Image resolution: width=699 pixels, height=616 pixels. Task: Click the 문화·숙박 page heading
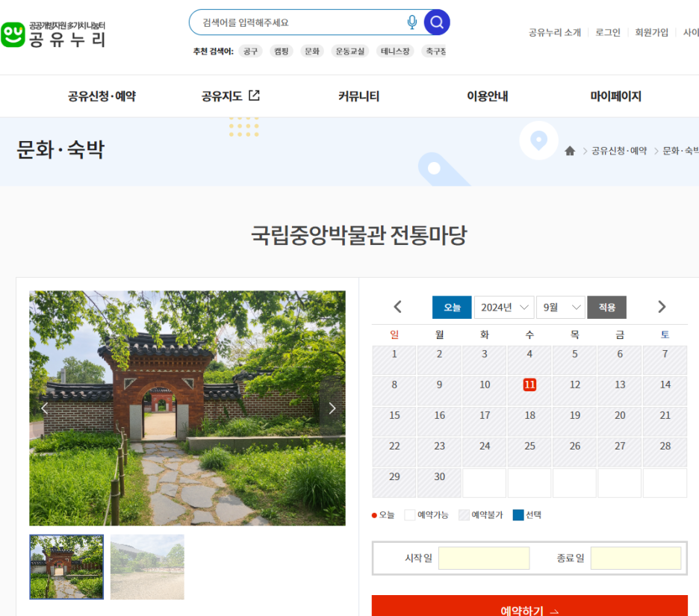click(60, 149)
